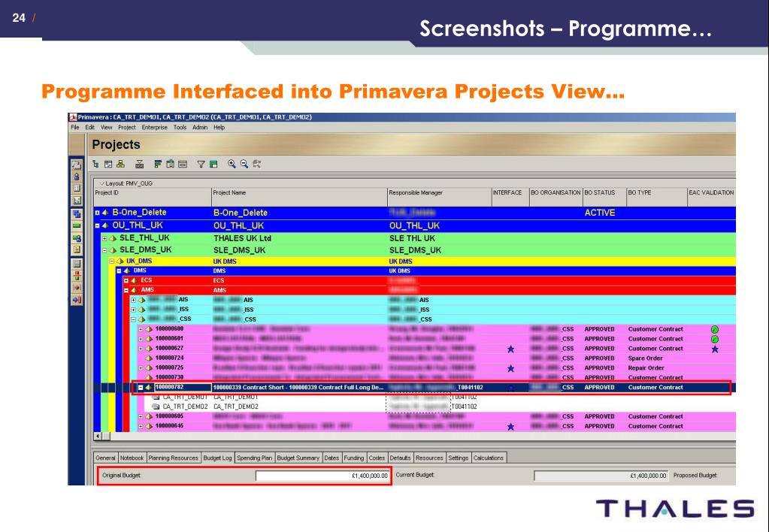Open the Tools menu
The height and width of the screenshot is (532, 769).
(180, 128)
